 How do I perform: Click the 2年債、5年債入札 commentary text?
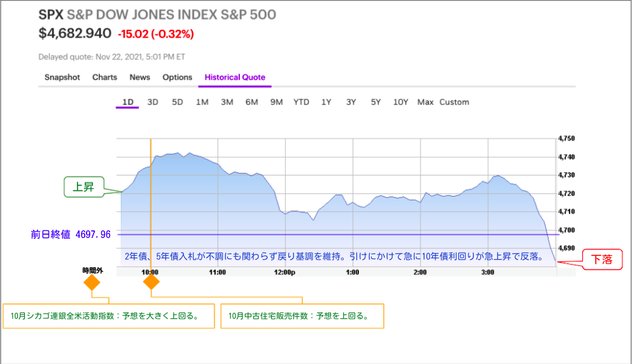click(335, 256)
